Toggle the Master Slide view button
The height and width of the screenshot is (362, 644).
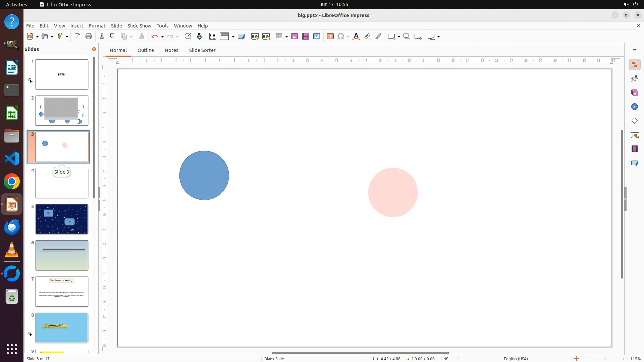(241, 37)
